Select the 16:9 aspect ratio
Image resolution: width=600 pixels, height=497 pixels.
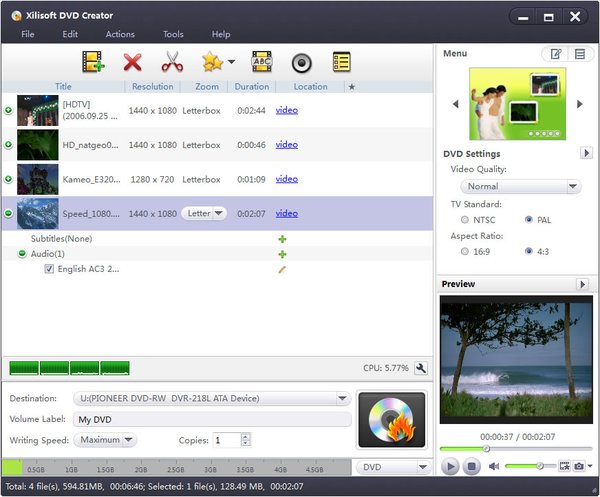464,251
